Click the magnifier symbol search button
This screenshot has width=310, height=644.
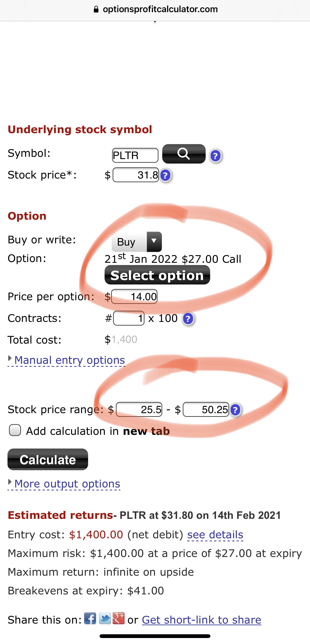[184, 154]
